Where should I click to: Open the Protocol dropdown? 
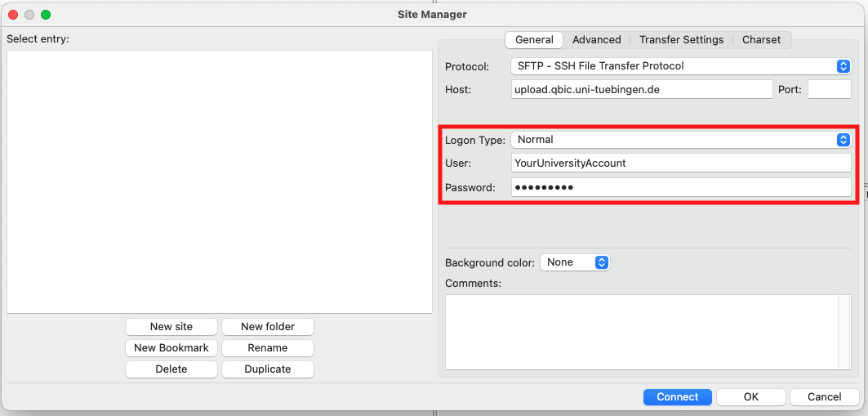[681, 66]
